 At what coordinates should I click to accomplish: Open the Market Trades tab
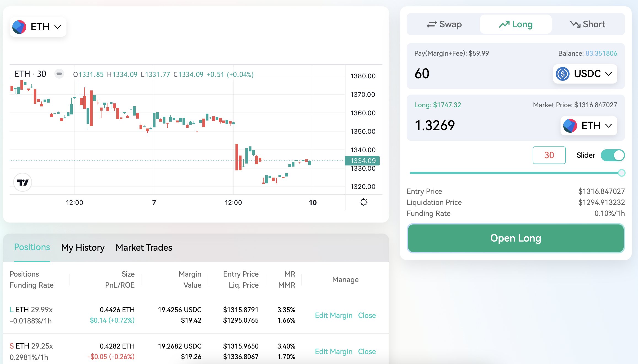click(x=144, y=248)
